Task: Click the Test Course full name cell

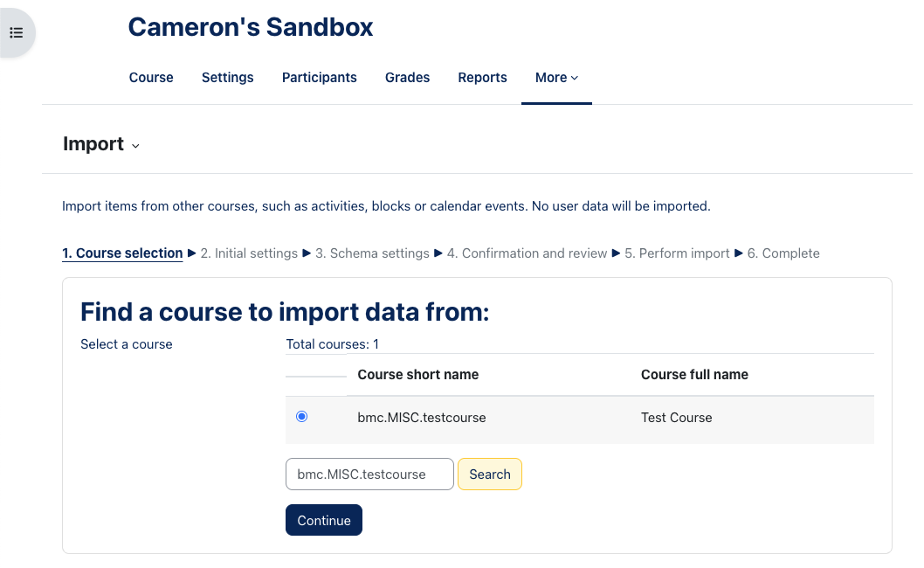Action: (x=677, y=418)
